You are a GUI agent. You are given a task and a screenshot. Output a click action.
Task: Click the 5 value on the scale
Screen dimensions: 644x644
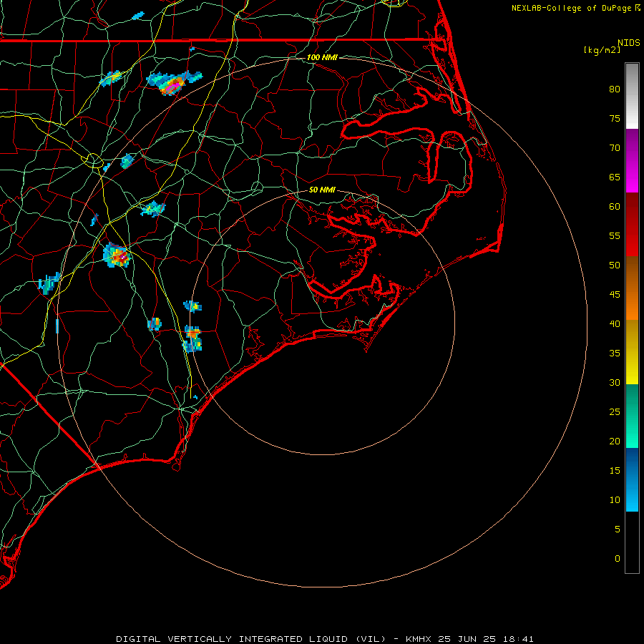(618, 530)
